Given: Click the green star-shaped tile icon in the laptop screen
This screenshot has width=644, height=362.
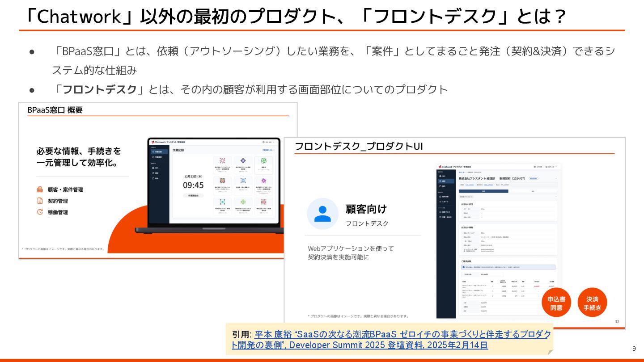Looking at the screenshot, I should [x=263, y=160].
